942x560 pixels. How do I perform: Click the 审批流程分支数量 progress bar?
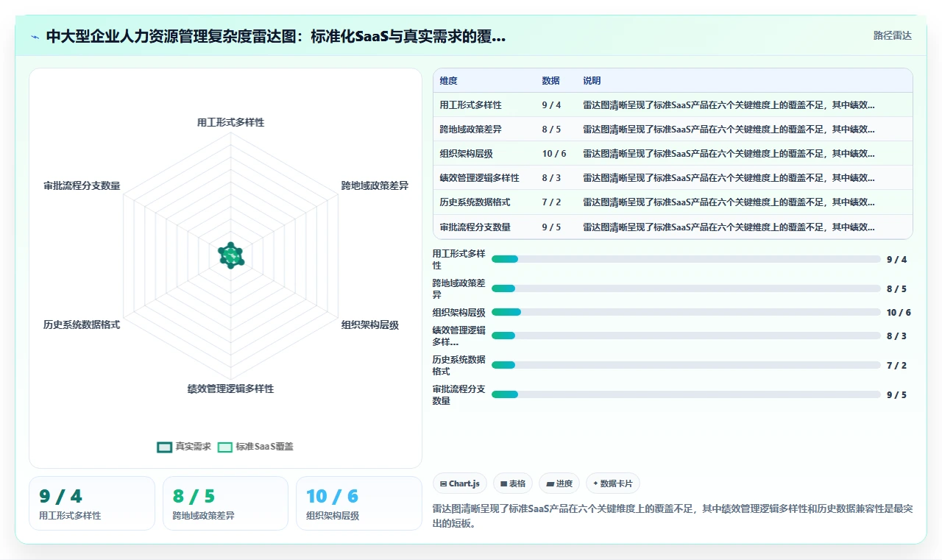[x=686, y=394]
